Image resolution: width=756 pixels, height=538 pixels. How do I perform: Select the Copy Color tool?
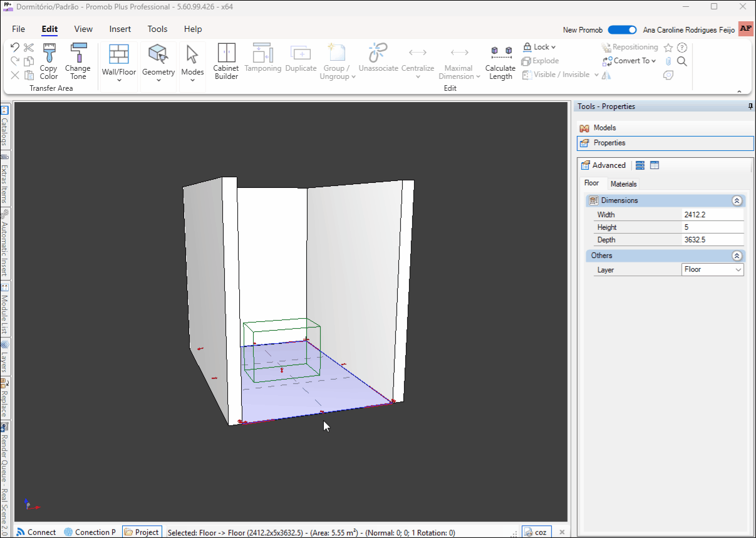(48, 61)
